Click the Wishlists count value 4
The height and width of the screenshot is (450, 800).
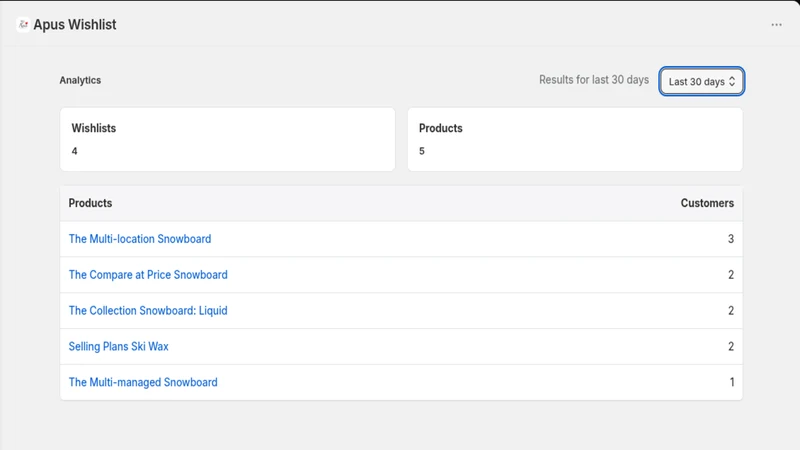pos(74,151)
